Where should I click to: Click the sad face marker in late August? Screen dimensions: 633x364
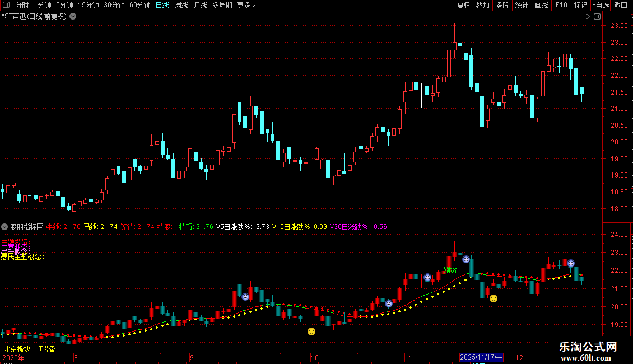click(x=245, y=297)
